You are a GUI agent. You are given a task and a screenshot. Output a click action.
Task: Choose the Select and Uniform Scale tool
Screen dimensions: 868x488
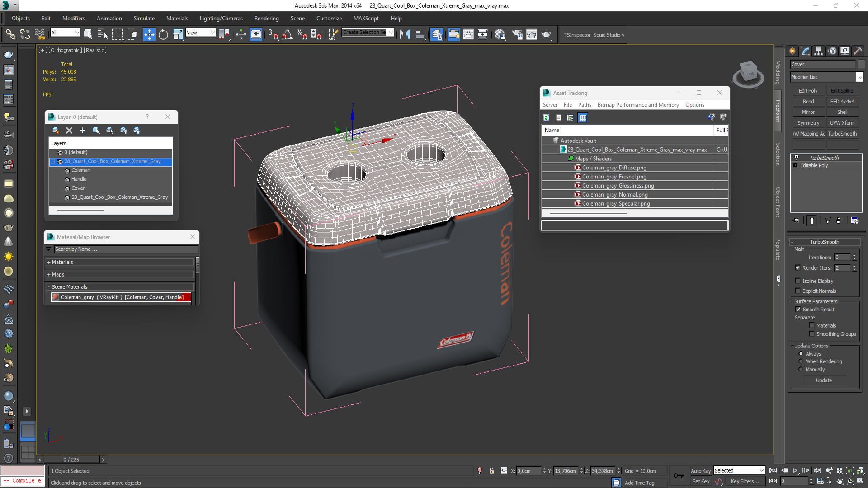[x=178, y=34]
